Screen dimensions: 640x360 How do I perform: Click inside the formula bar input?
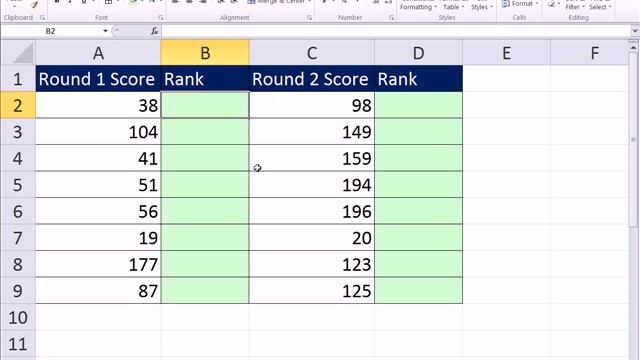(395, 31)
